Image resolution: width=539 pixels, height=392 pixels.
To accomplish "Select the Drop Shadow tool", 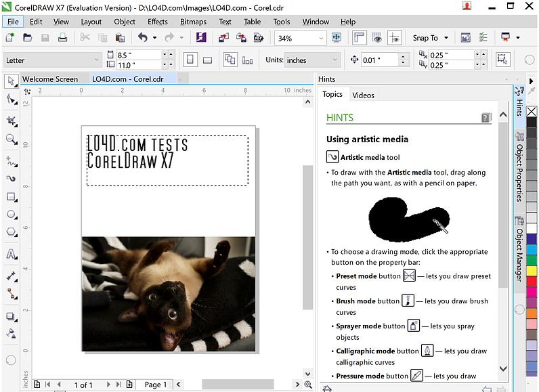I will coord(12,316).
